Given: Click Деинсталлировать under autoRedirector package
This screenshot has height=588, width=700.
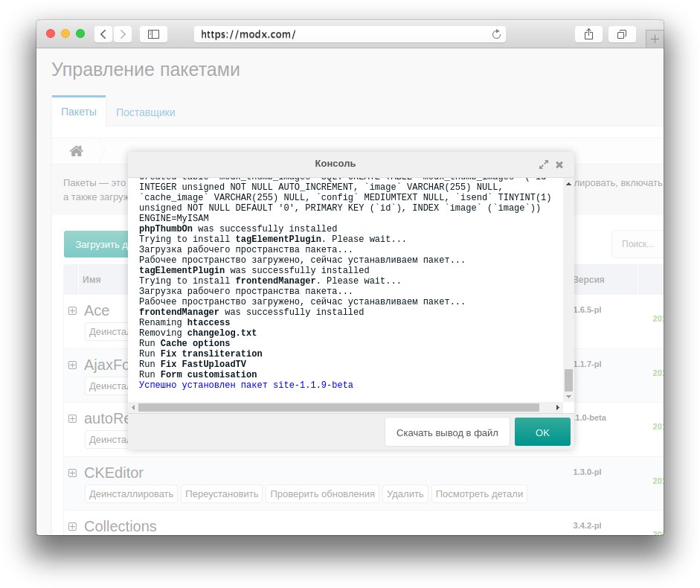Looking at the screenshot, I should point(107,440).
